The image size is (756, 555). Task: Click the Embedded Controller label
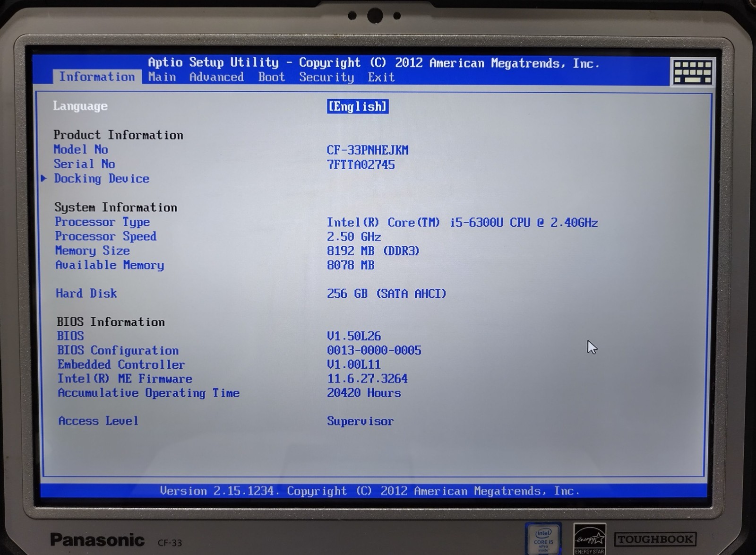click(x=121, y=364)
